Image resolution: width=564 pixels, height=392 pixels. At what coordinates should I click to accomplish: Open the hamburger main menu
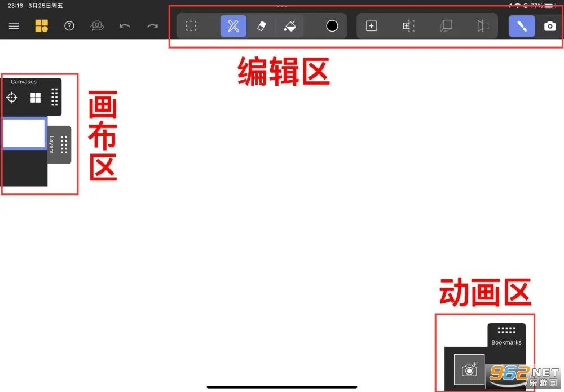tap(14, 26)
